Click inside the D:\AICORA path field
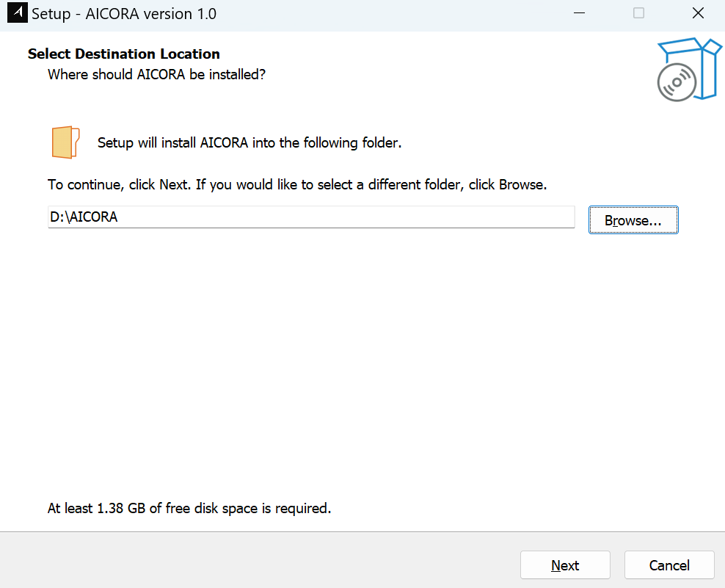The height and width of the screenshot is (588, 725). 220,217
